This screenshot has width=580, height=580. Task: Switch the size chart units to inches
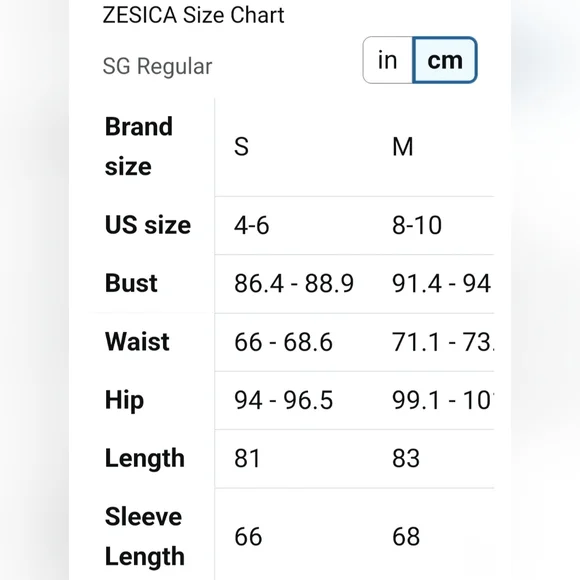pyautogui.click(x=388, y=60)
